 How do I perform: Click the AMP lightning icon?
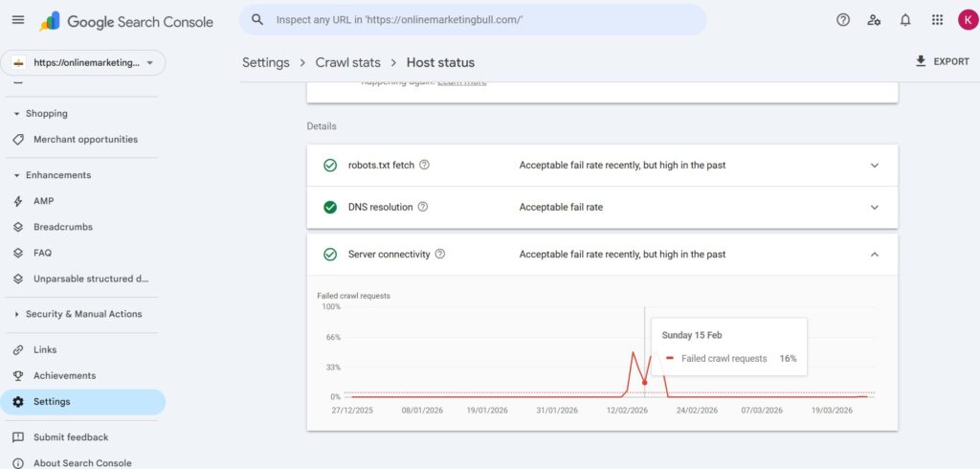tap(18, 201)
